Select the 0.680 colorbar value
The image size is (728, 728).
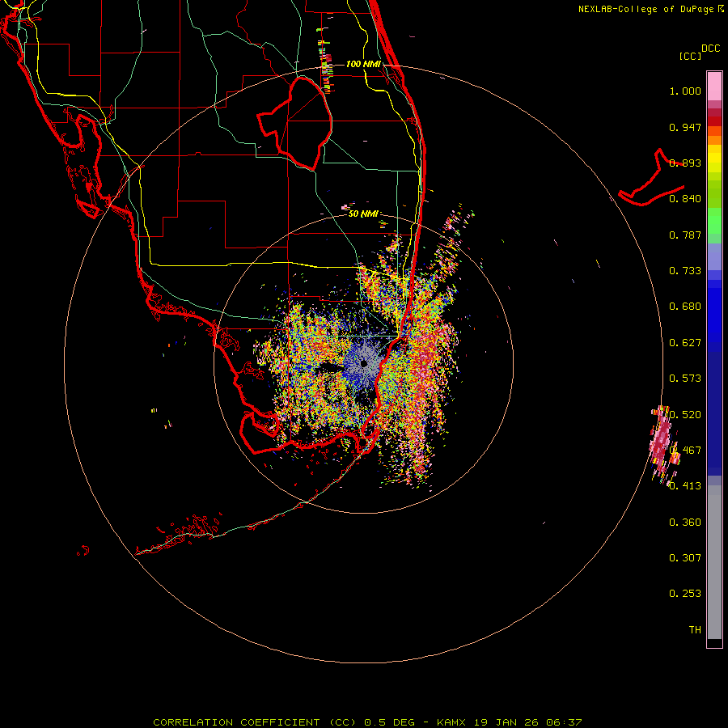685,307
